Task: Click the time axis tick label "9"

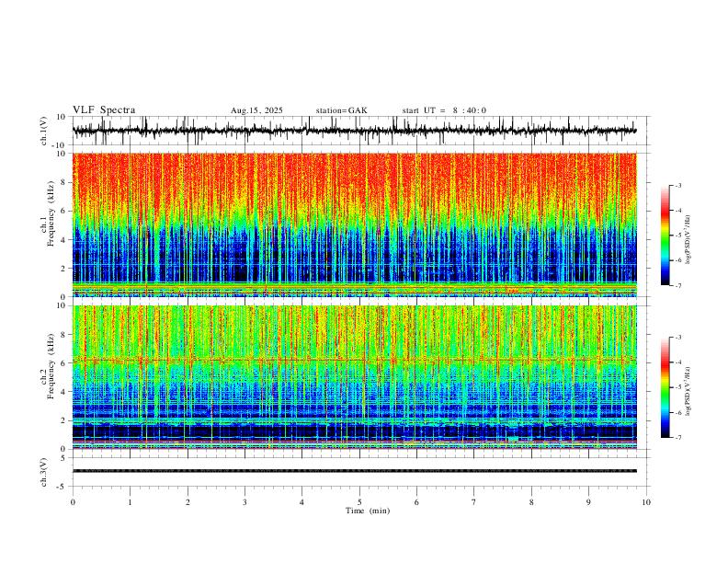Action: pos(588,502)
